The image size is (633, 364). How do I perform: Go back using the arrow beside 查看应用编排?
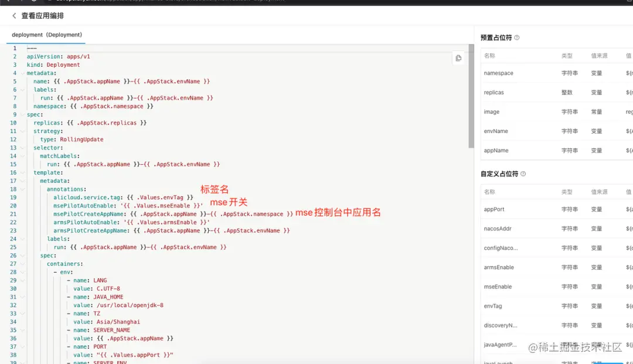coord(14,16)
